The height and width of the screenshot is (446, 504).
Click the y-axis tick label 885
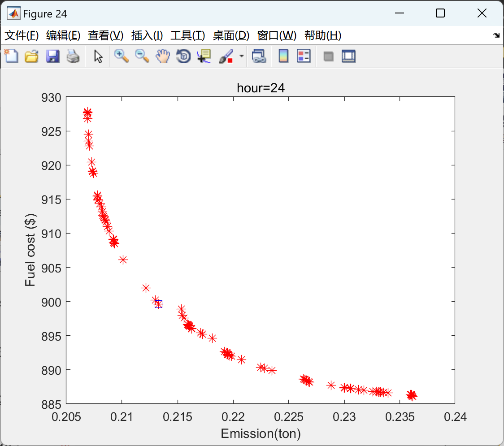pos(51,405)
